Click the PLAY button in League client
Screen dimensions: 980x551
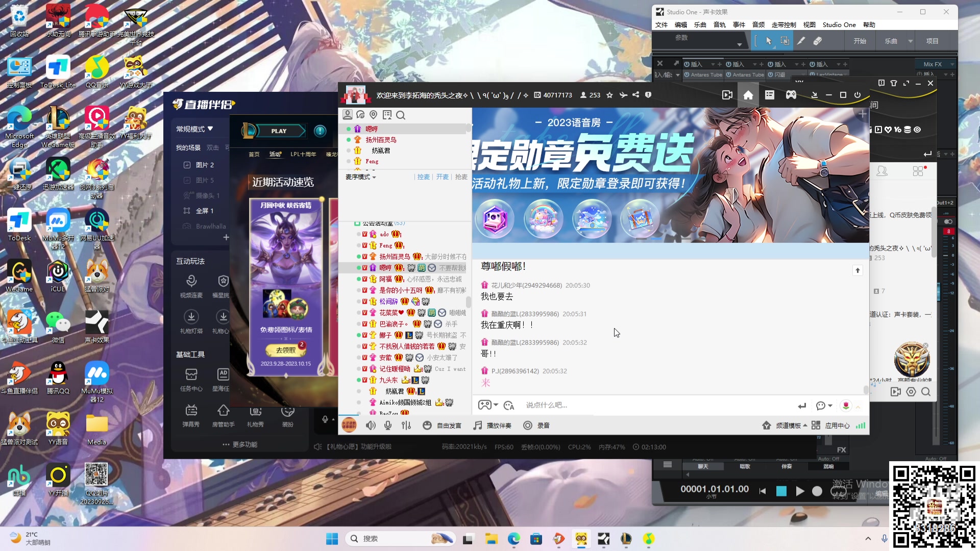[x=279, y=131]
